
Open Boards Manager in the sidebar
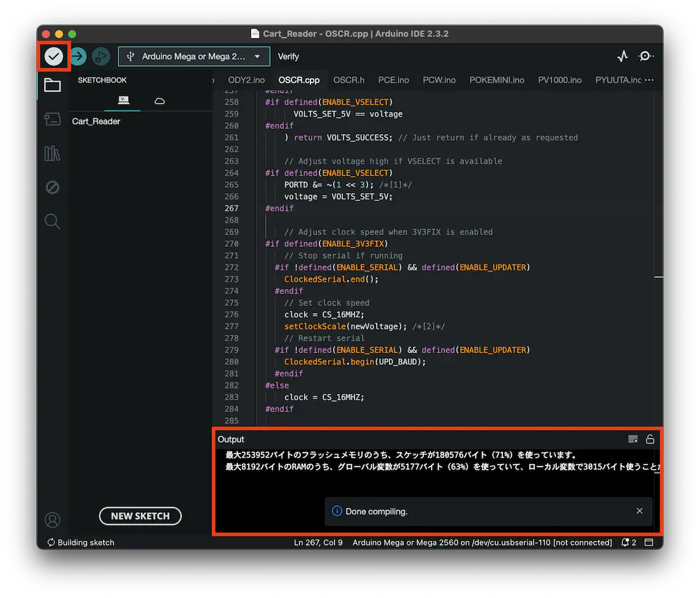pos(52,119)
